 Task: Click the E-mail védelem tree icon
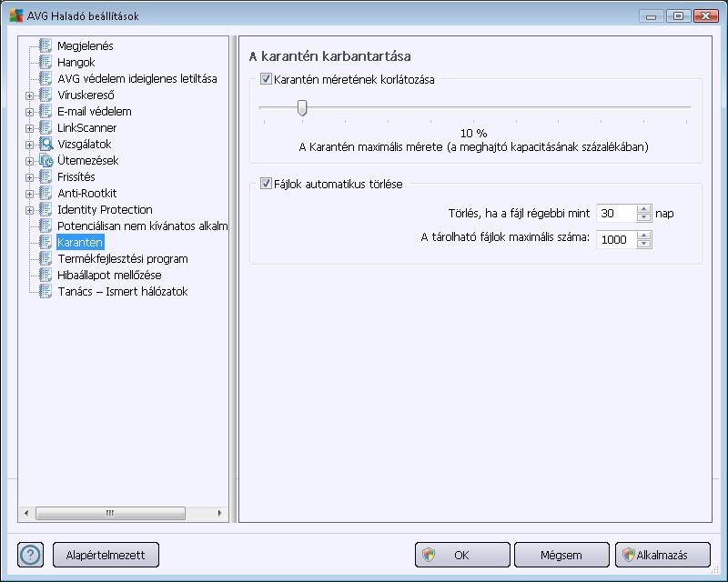[x=45, y=111]
